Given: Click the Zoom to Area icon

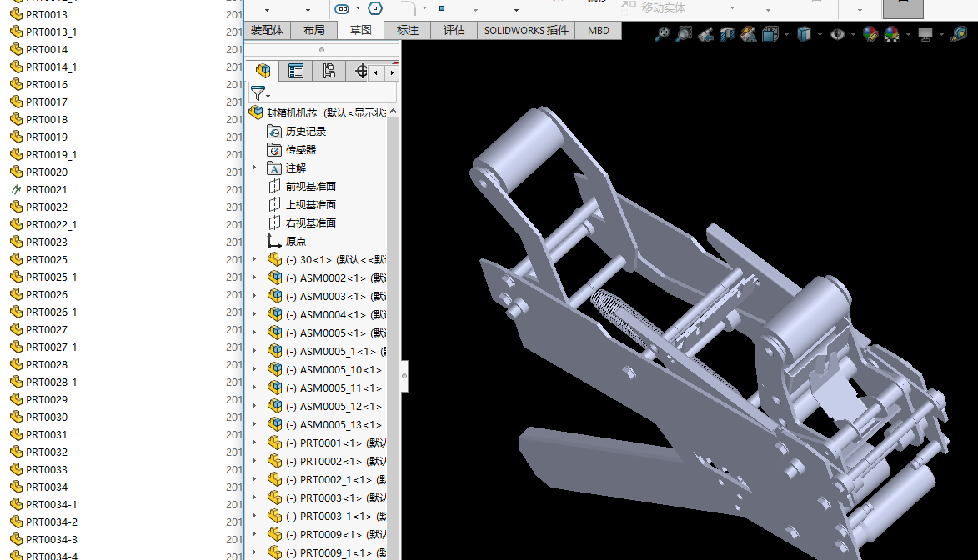Looking at the screenshot, I should [684, 34].
